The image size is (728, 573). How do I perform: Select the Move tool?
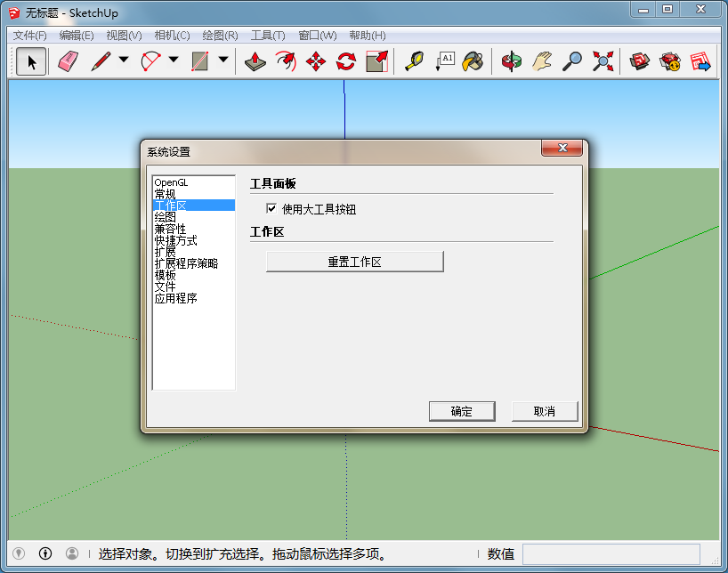tap(316, 61)
